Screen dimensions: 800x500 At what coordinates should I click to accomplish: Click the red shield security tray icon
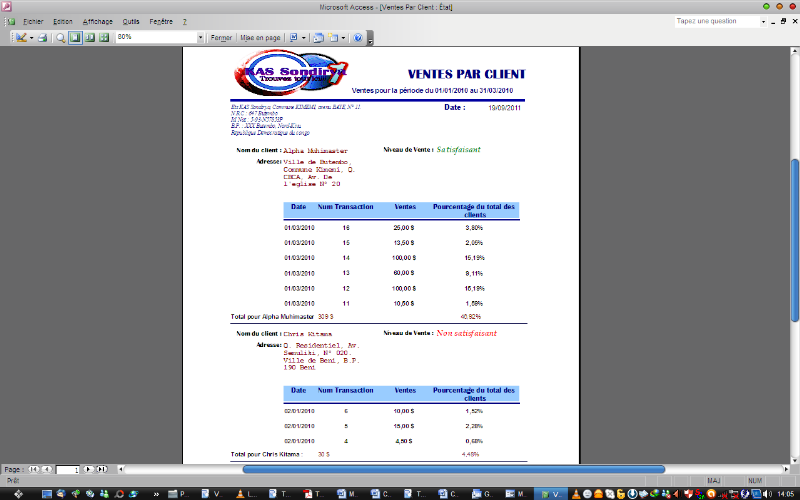coord(689,494)
